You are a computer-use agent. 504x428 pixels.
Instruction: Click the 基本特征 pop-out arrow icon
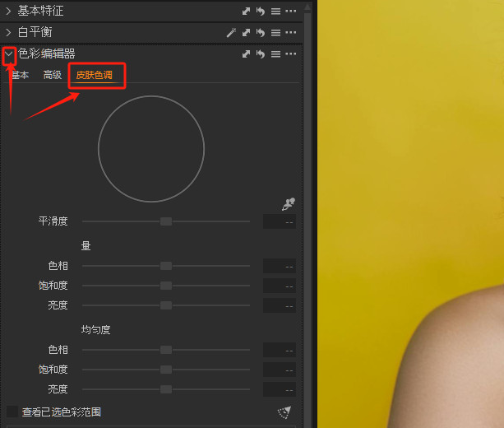click(x=246, y=12)
